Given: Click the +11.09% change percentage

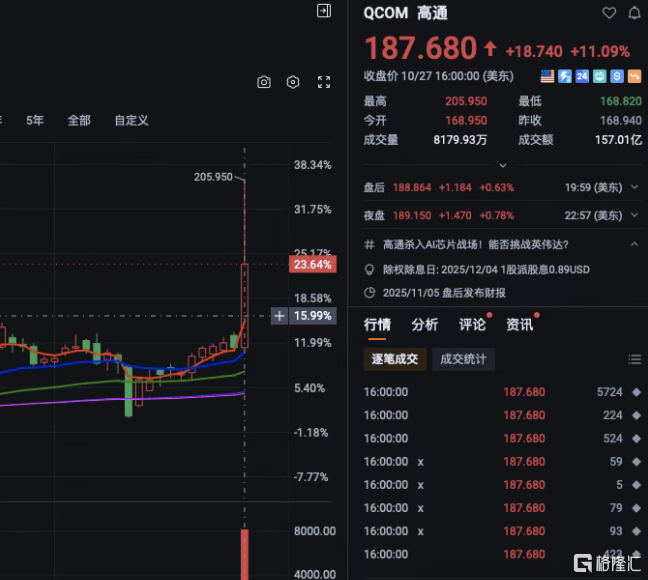Looking at the screenshot, I should click(x=600, y=51).
